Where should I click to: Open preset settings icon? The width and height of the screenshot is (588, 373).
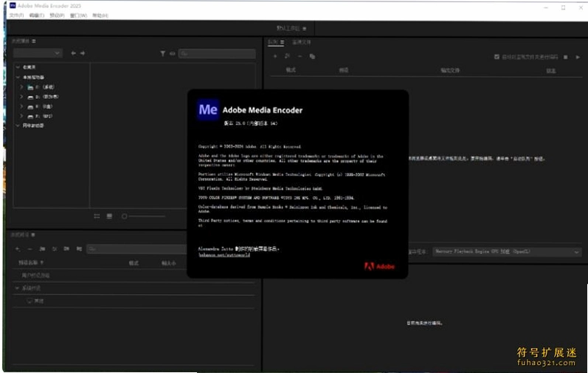click(x=55, y=249)
